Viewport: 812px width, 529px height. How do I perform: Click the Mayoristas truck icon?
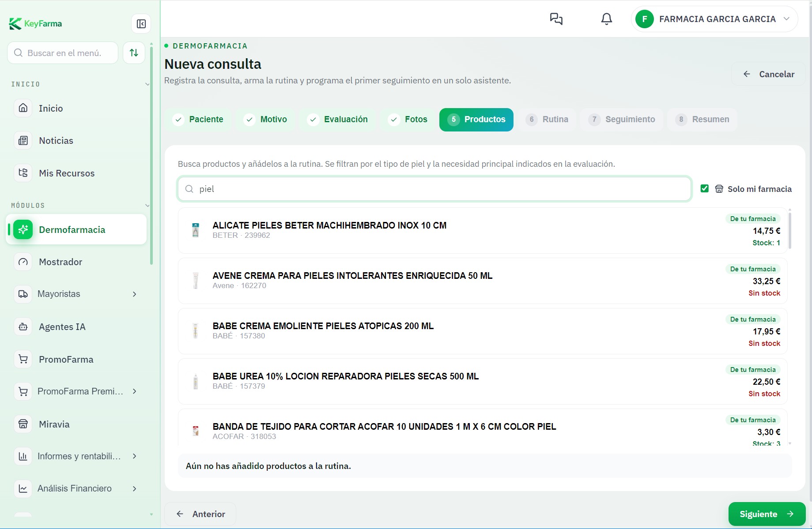click(x=23, y=294)
